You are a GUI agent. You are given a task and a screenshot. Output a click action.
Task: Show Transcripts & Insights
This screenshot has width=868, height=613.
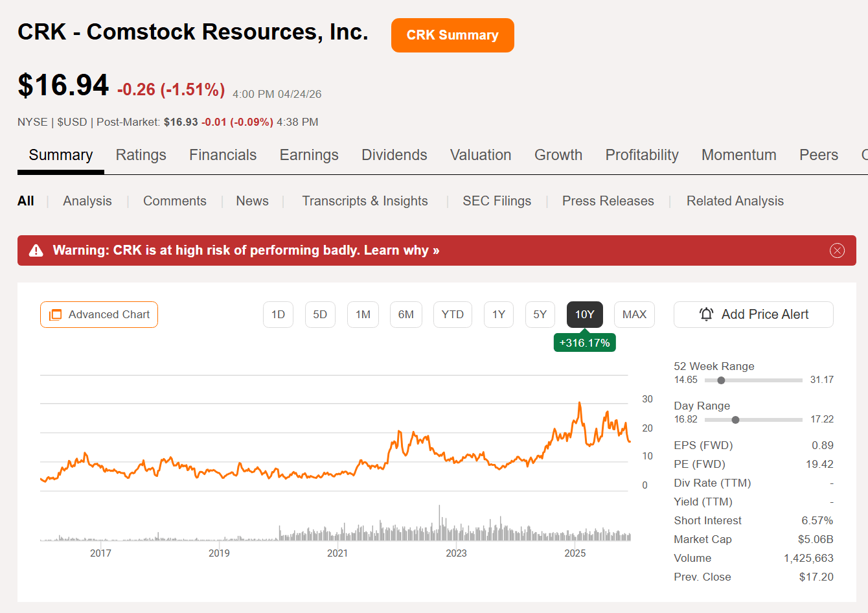tap(365, 201)
